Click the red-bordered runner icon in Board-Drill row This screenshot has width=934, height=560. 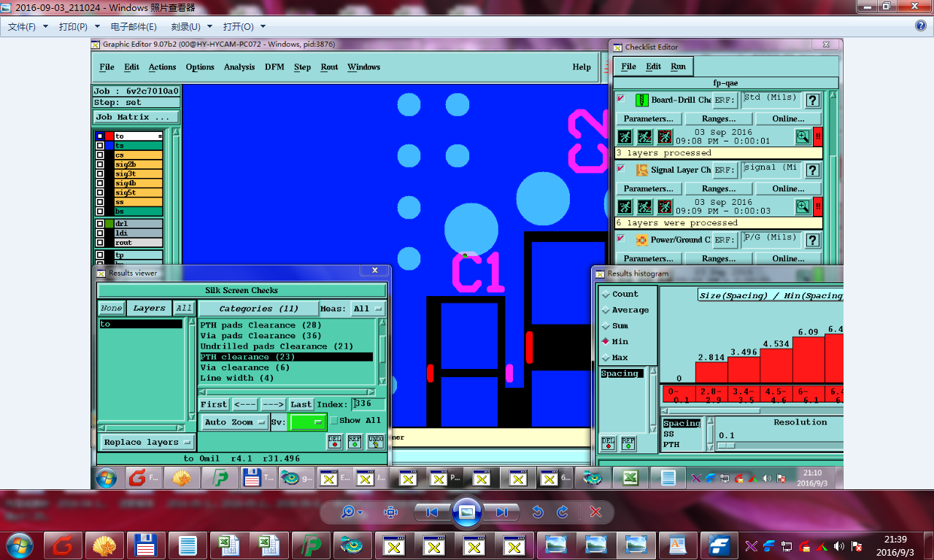[665, 136]
